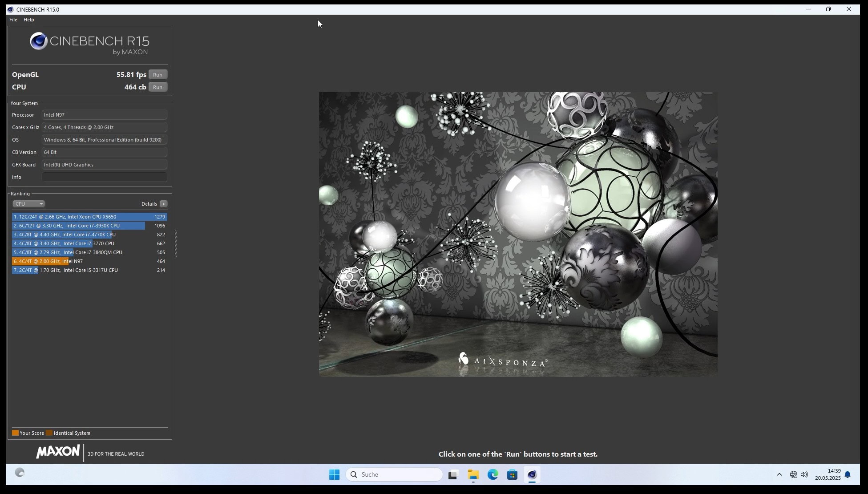
Task: Run the OpenGL benchmark test
Action: pyautogui.click(x=157, y=75)
